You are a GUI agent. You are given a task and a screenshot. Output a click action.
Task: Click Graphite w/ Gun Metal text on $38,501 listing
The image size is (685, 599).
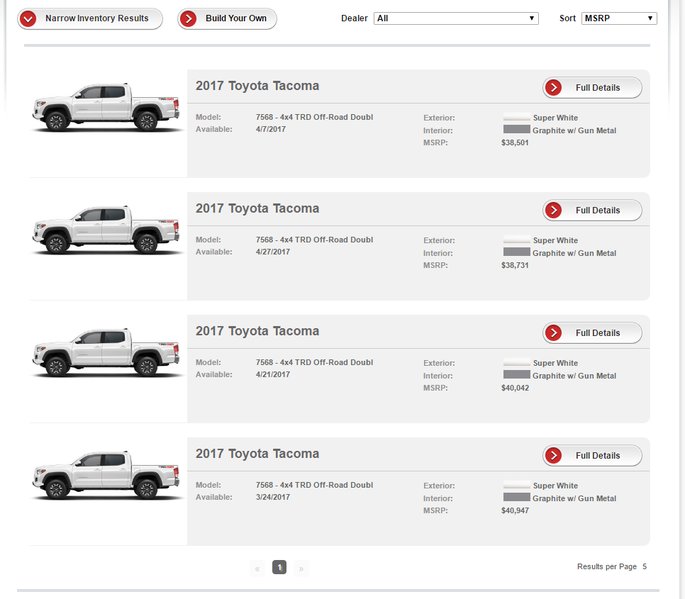coord(574,131)
